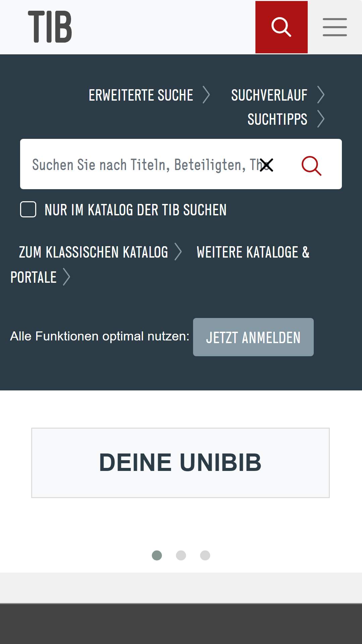This screenshot has width=362, height=644.
Task: Click the Jetzt anmelden button
Action: pos(253,337)
